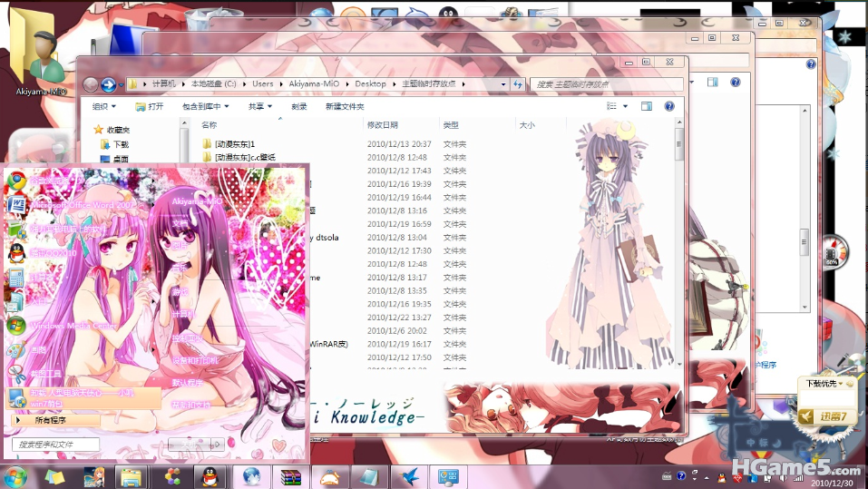Open the view options dropdown arrow

(x=626, y=106)
